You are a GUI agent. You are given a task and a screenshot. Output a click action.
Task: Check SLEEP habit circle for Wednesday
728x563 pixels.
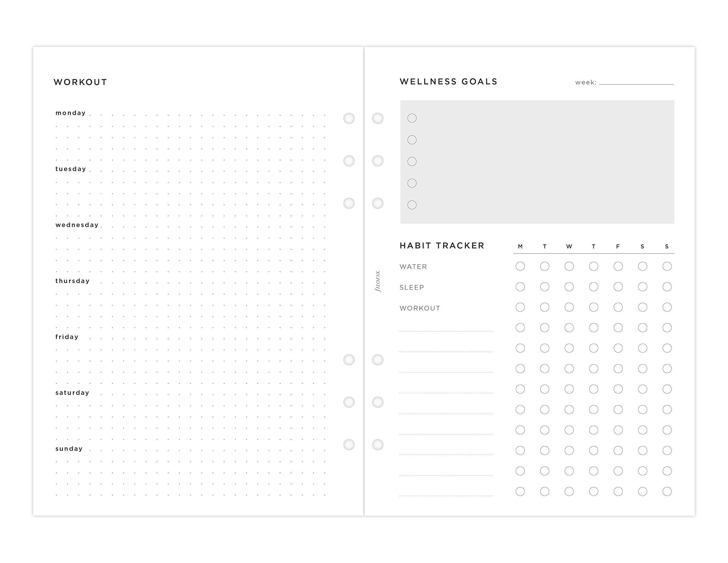[569, 287]
